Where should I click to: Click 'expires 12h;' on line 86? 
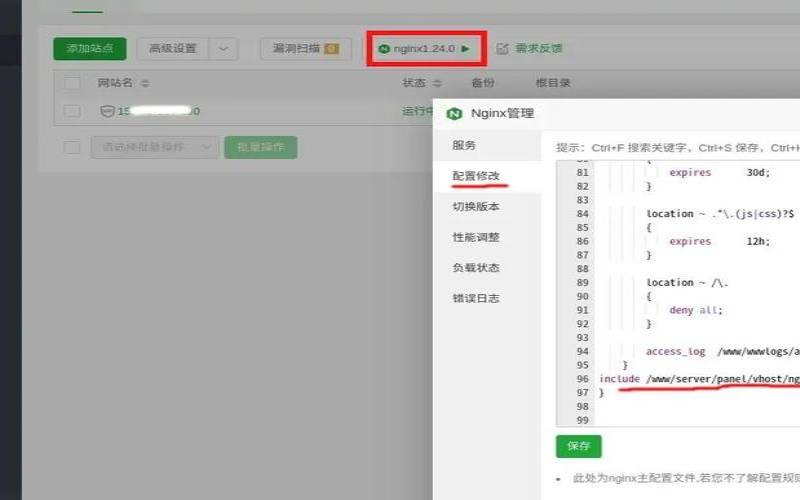pos(719,241)
